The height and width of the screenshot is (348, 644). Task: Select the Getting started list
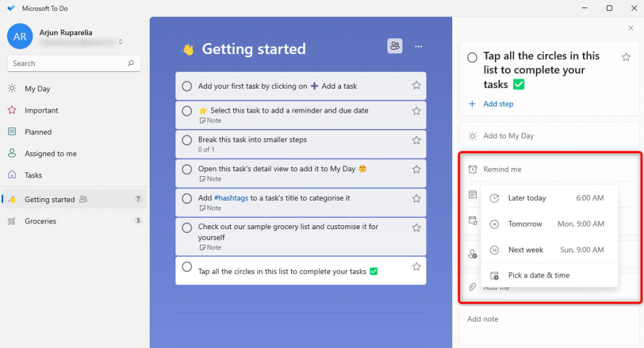[74, 199]
